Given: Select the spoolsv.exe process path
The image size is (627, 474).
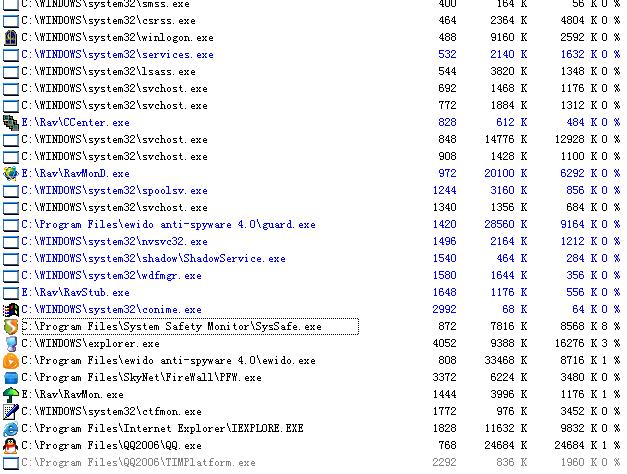Looking at the screenshot, I should click(x=114, y=190).
